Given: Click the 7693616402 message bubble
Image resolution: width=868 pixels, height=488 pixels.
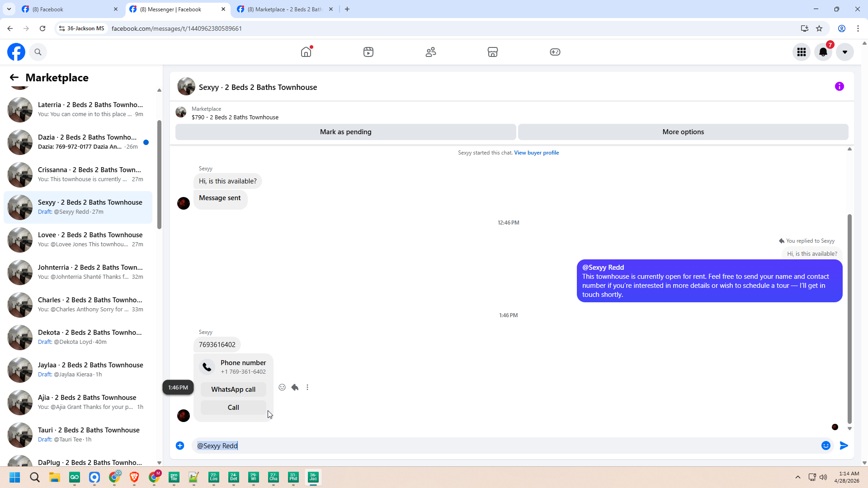Looking at the screenshot, I should point(217,345).
